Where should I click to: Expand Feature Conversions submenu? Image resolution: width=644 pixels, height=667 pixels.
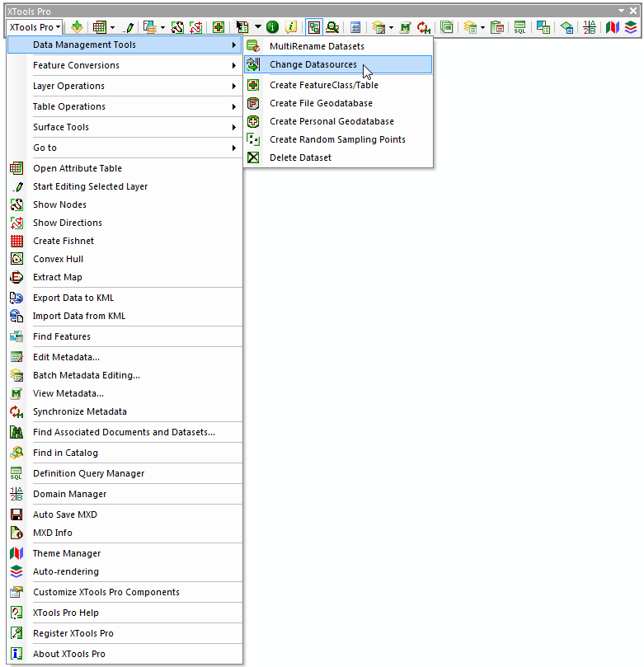(125, 65)
